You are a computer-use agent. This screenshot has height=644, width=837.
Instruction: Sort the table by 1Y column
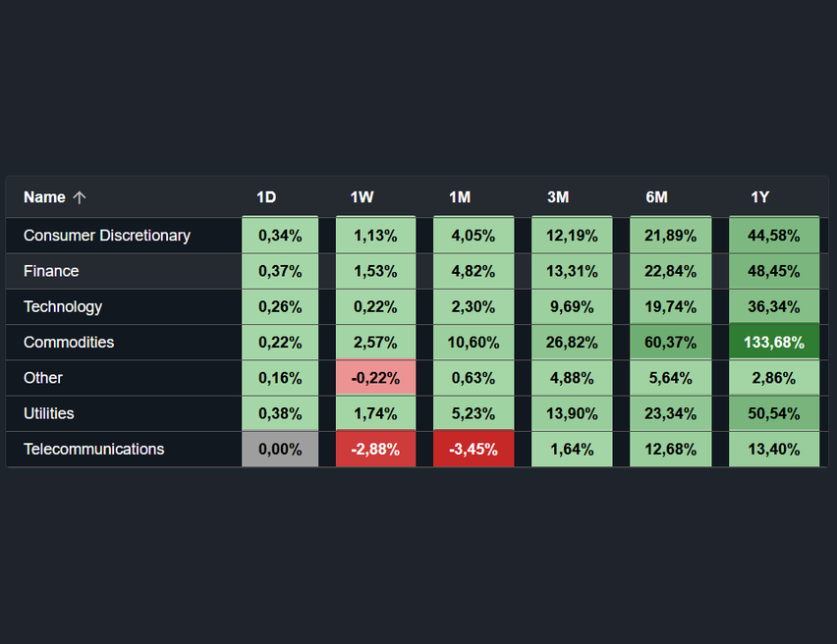click(760, 197)
